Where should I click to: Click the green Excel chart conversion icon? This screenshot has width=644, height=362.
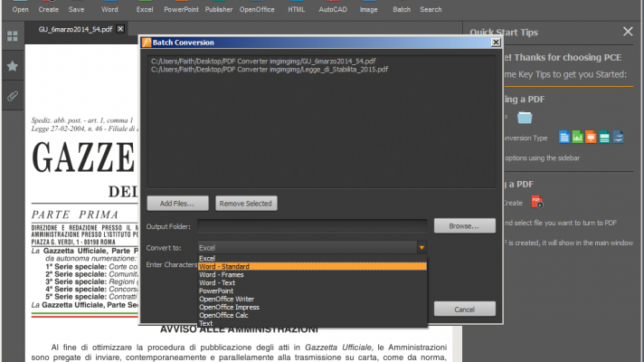(577, 137)
